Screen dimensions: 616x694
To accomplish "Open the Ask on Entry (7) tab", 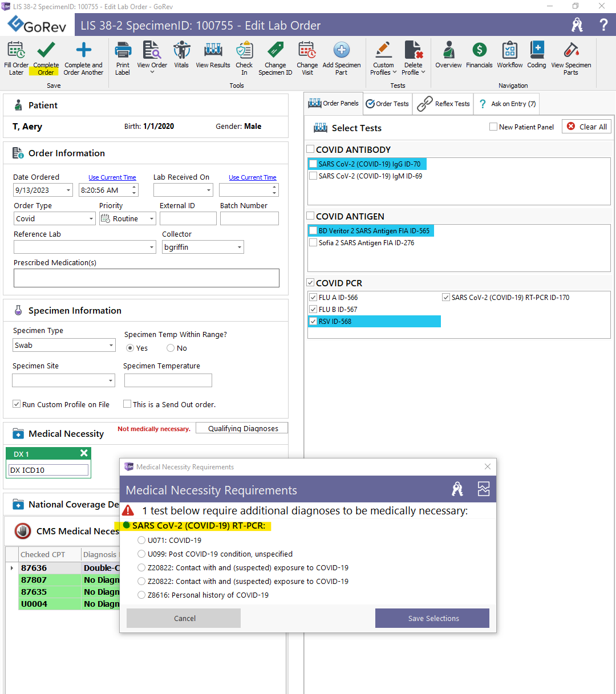I will [506, 104].
